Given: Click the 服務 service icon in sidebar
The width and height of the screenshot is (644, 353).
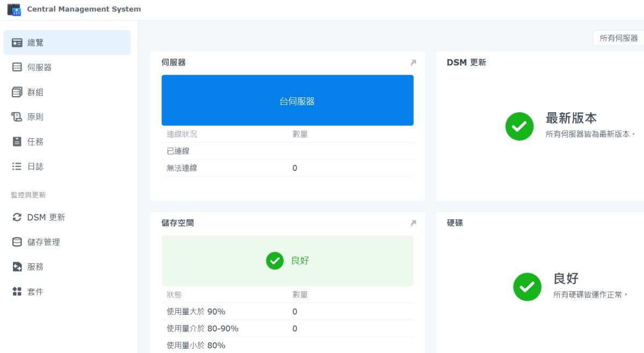Looking at the screenshot, I should click(x=17, y=267).
